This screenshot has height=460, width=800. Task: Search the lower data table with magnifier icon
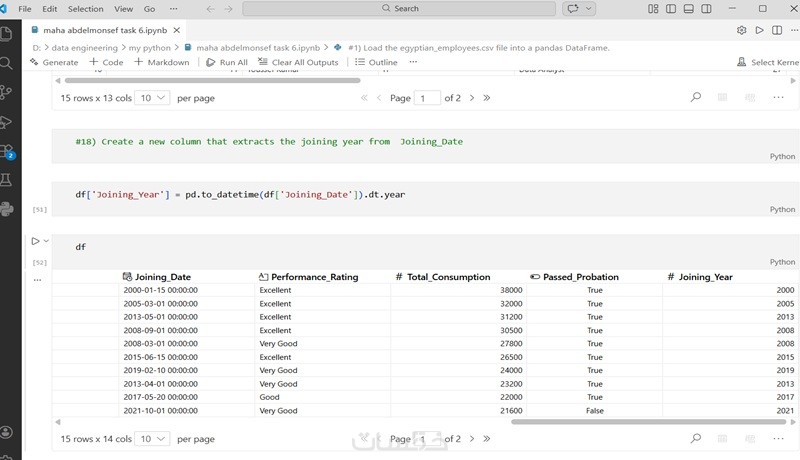point(696,438)
